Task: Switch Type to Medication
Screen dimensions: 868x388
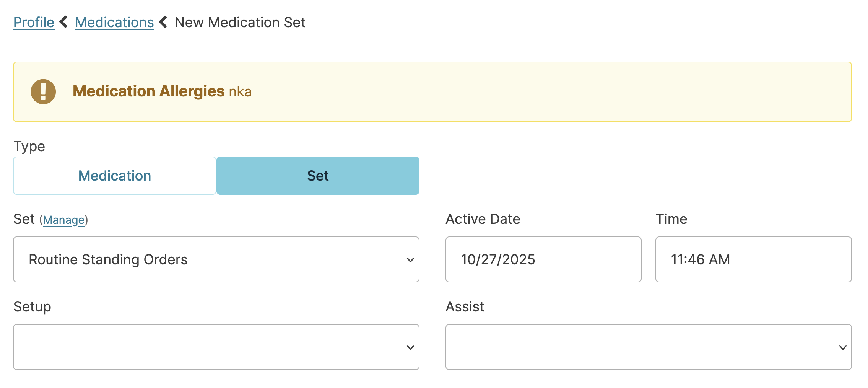Action: coord(115,176)
